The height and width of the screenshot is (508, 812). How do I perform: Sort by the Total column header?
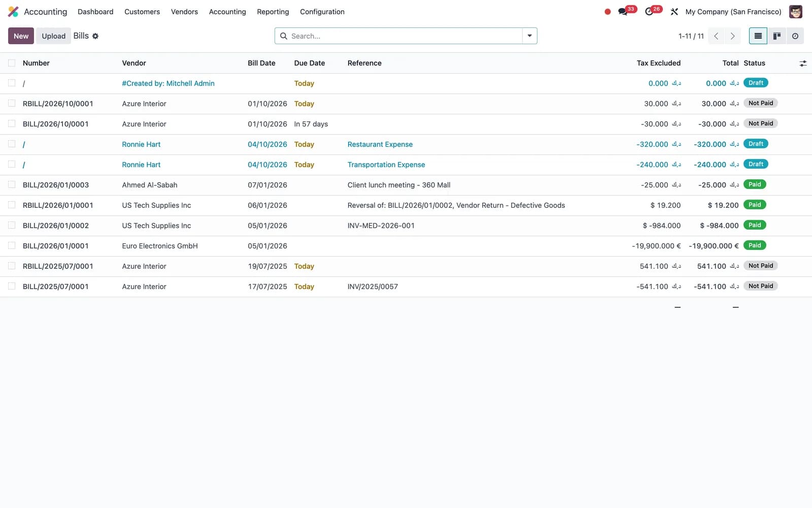[730, 63]
